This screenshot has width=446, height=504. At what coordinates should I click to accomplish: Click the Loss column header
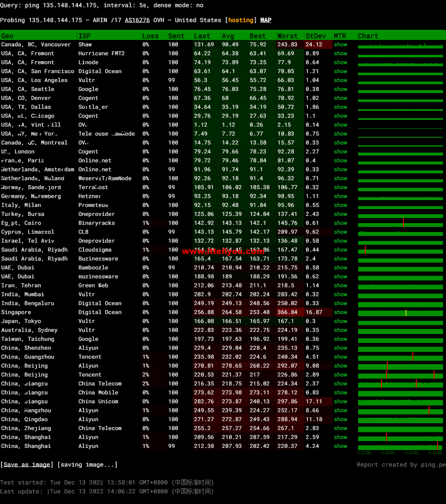(x=150, y=36)
